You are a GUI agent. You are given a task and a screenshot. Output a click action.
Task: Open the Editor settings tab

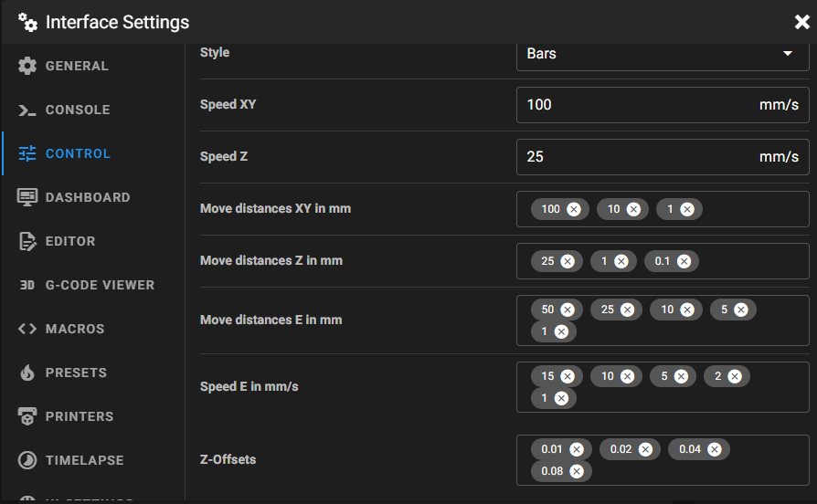[93, 241]
